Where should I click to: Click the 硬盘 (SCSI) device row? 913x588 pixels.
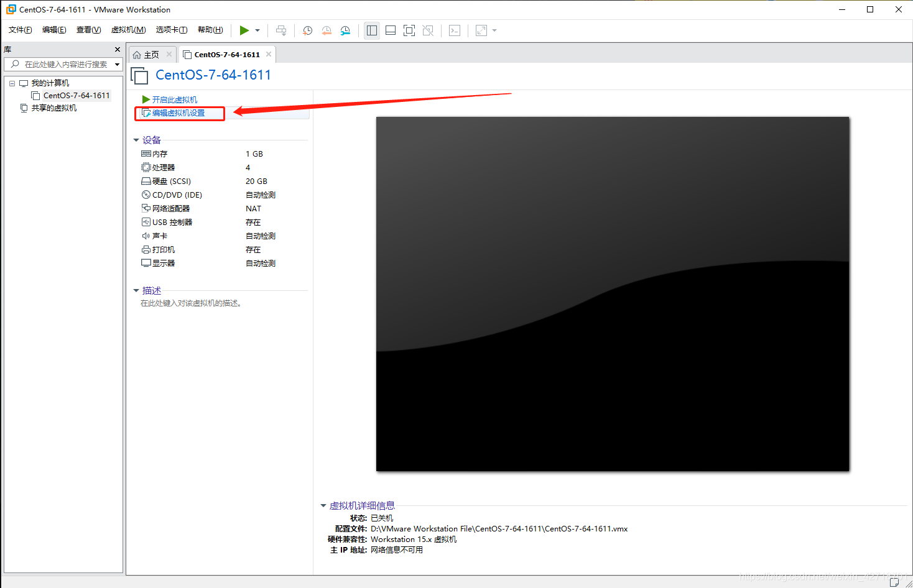click(224, 181)
